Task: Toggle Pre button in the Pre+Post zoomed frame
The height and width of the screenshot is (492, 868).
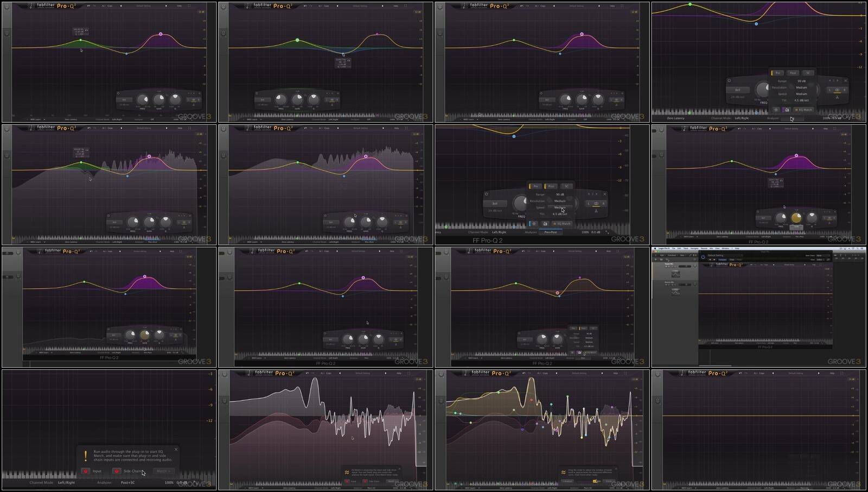Action: click(x=535, y=186)
